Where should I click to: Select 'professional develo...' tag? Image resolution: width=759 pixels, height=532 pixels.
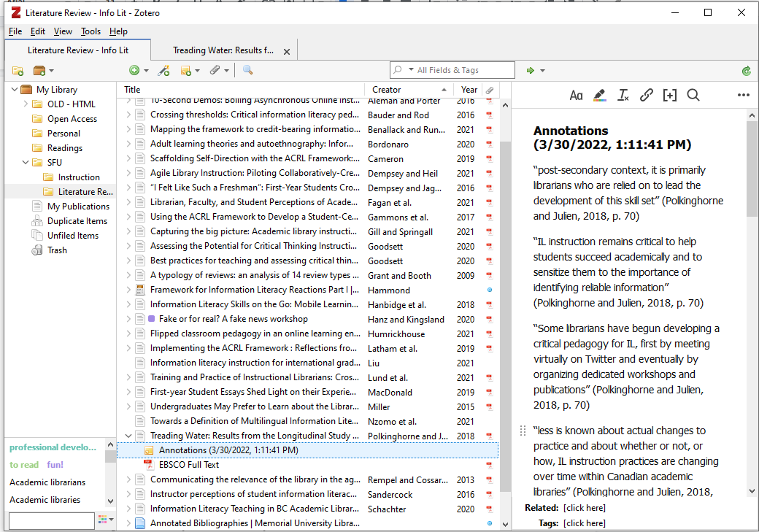click(53, 447)
